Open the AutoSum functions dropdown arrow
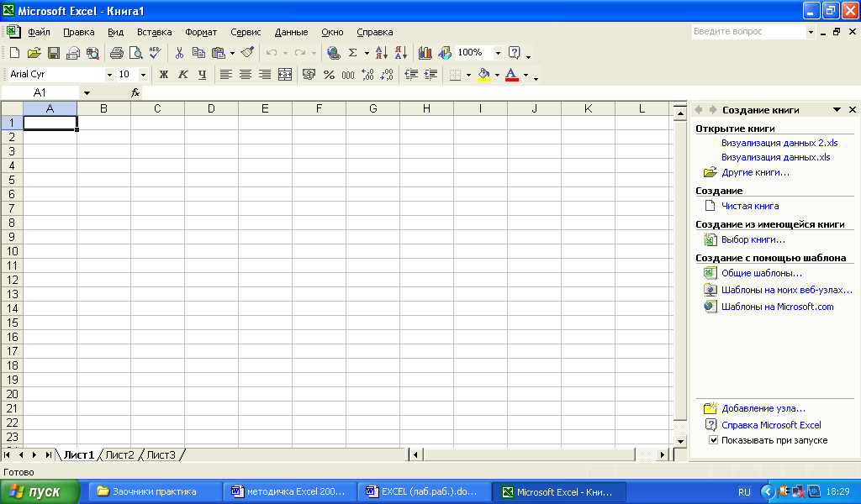Screen dimensions: 861x504 [x=367, y=53]
